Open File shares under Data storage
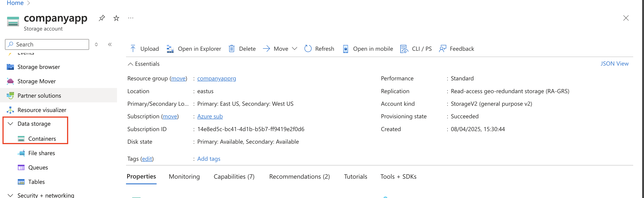The width and height of the screenshot is (644, 198). [41, 153]
